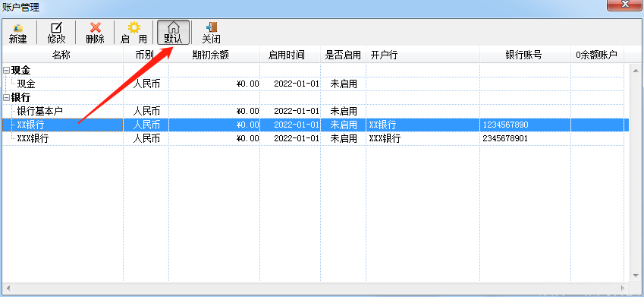Set selected account as 默认 default
Image resolution: width=644 pixels, height=297 pixels.
(173, 33)
